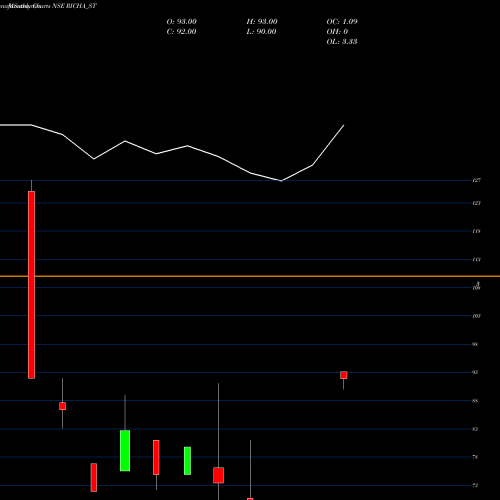This screenshot has width=500, height=500.
Task: Click the 103 price axis label
Action: [x=476, y=316]
